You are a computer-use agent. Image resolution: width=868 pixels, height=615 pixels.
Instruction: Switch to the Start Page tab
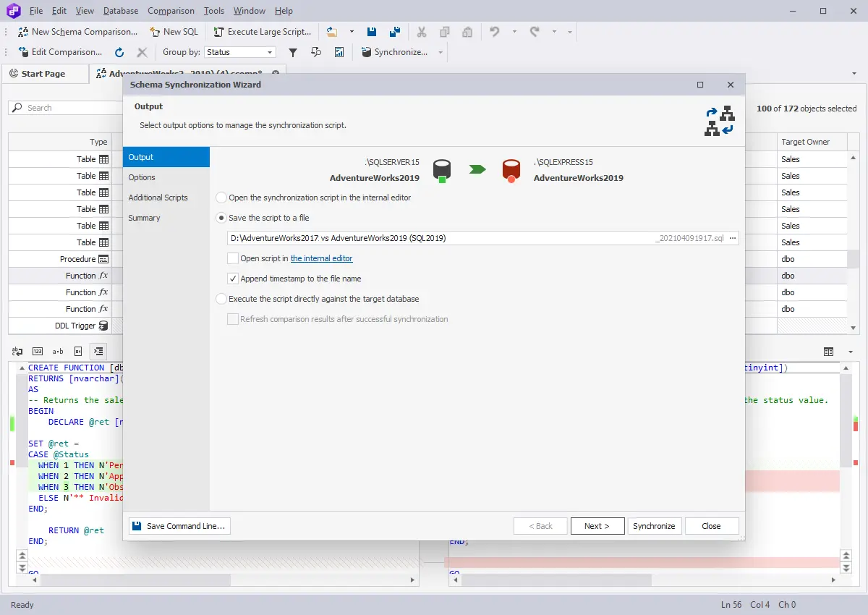pos(43,74)
